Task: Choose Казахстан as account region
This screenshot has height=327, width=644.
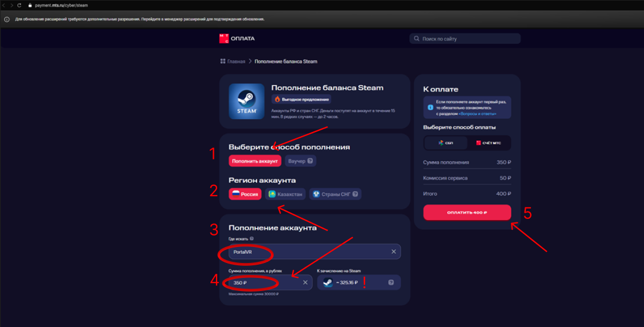Action: (x=285, y=194)
